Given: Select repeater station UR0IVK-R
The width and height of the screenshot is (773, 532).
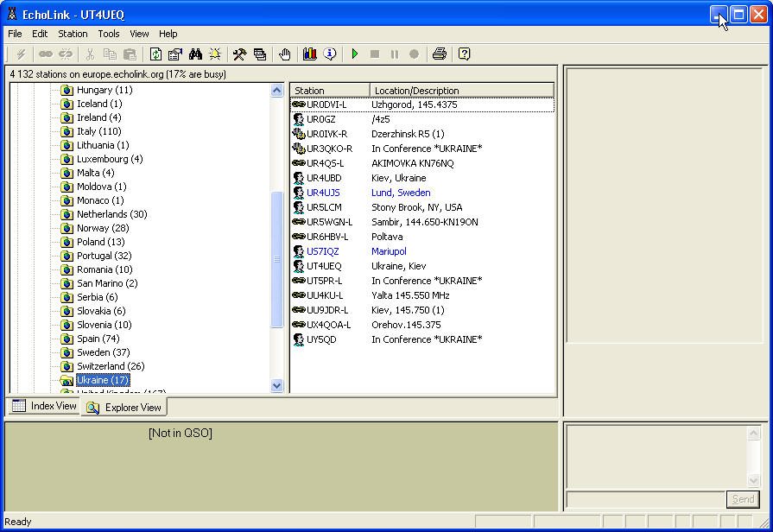Looking at the screenshot, I should point(422,134).
